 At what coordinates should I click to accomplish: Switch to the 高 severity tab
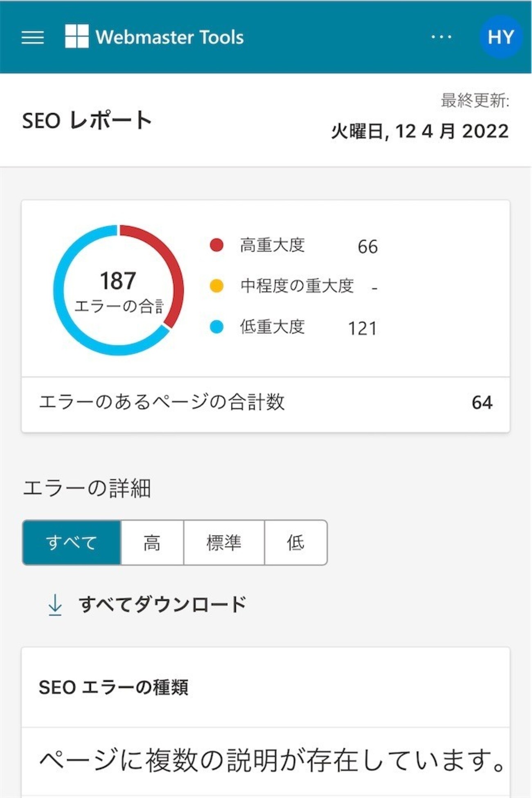click(x=152, y=543)
